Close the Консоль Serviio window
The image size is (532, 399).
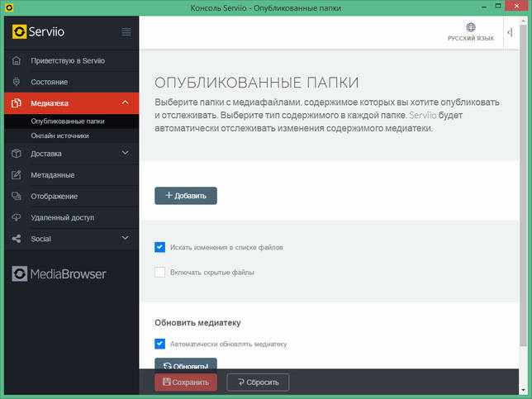(517, 6)
